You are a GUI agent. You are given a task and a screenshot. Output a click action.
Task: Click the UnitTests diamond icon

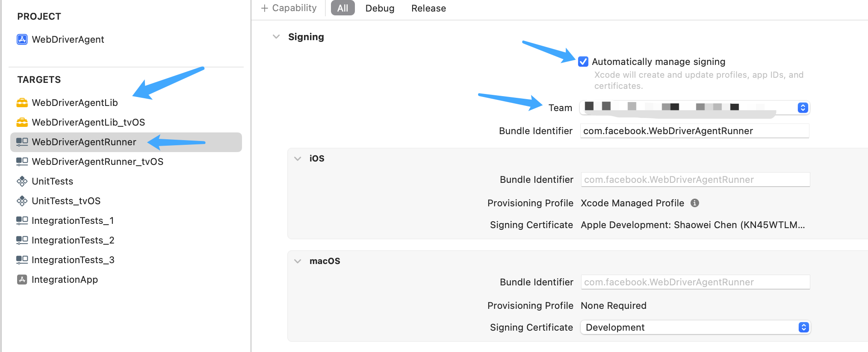[x=22, y=181]
